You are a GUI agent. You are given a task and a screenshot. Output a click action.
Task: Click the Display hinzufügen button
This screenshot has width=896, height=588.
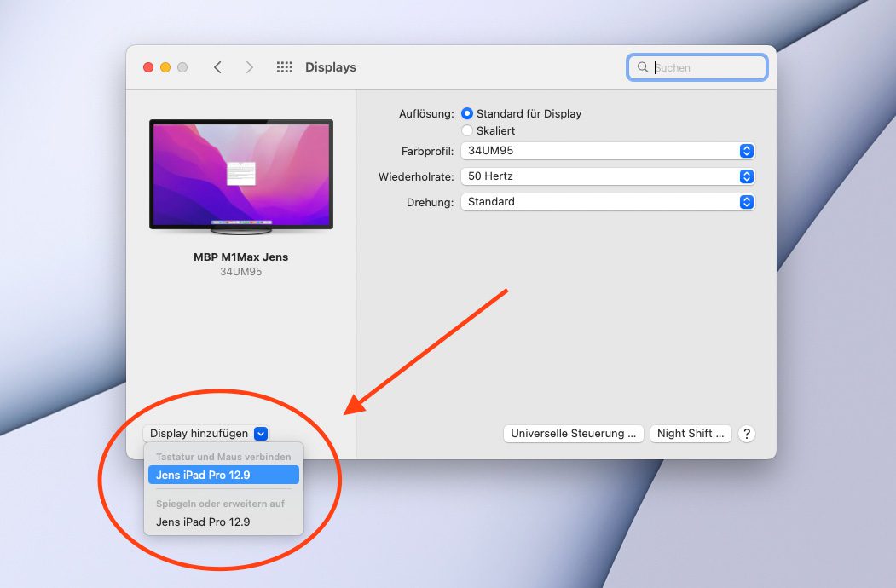tap(205, 434)
